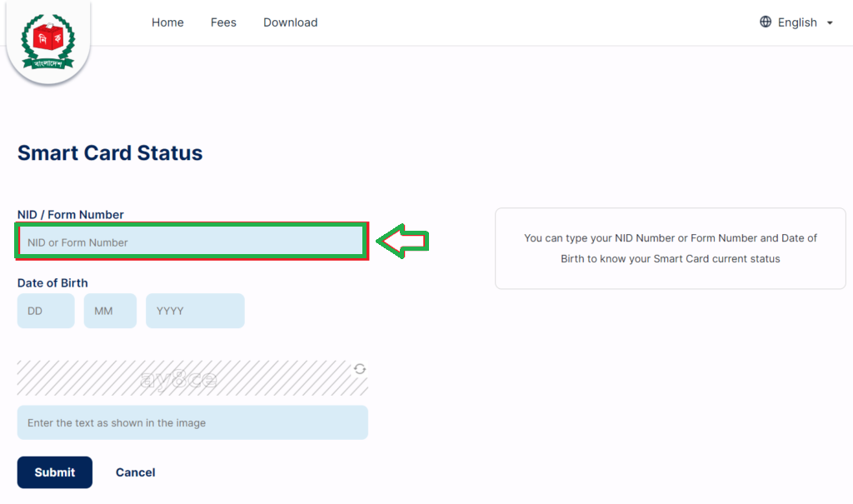853x504 pixels.
Task: Focus the NID or Form Number field
Action: coord(192,242)
